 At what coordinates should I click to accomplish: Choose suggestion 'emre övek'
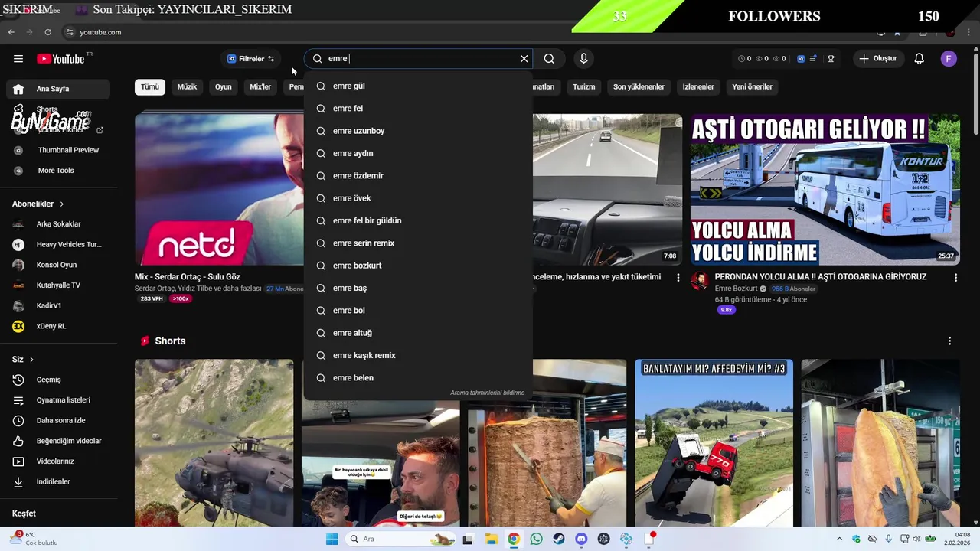418,198
